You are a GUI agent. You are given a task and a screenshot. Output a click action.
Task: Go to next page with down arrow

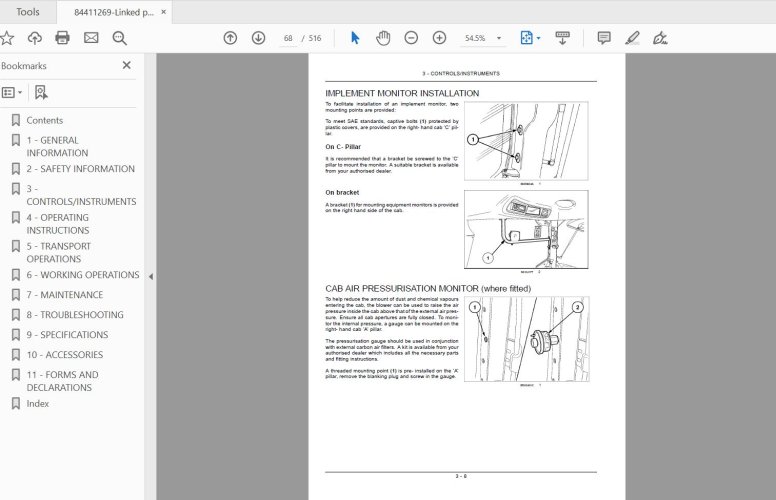[x=258, y=38]
